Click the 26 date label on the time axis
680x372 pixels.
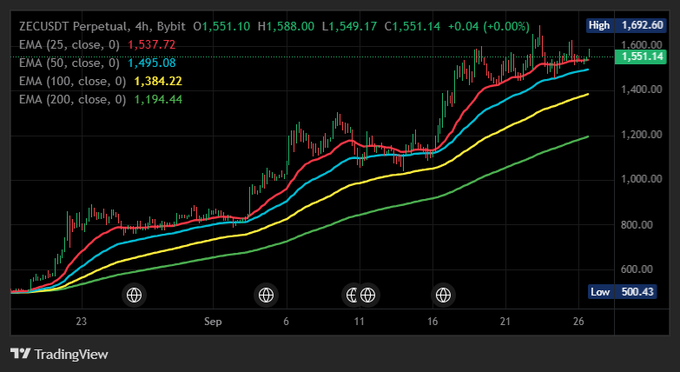tap(579, 322)
